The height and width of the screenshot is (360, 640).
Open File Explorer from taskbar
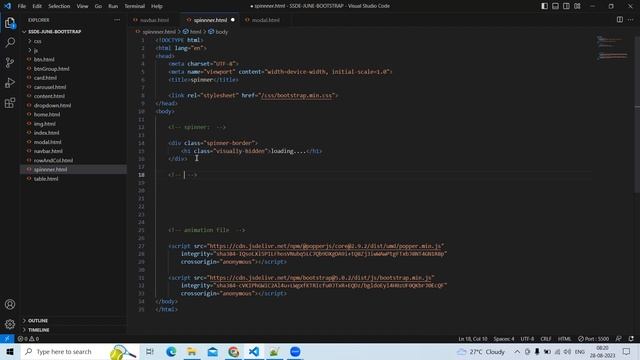pos(192,351)
